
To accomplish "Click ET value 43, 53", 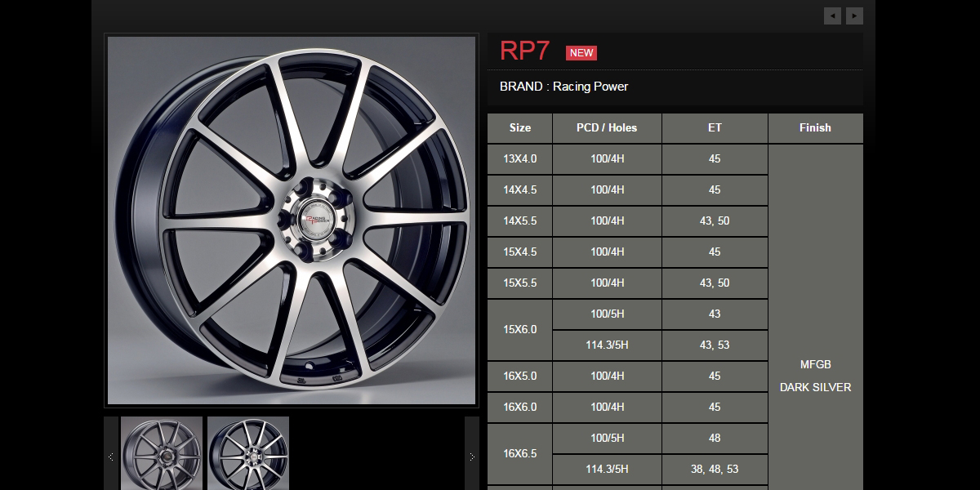I will [x=715, y=345].
